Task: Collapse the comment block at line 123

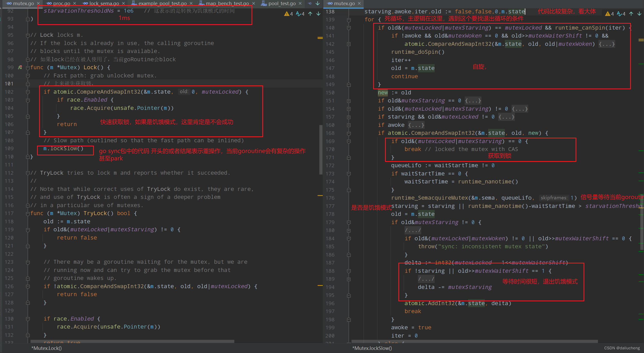Action: coord(28,262)
